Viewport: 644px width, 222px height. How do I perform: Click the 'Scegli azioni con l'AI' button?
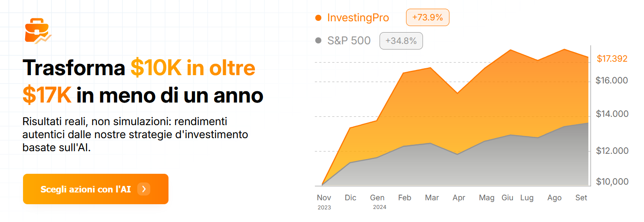pos(96,189)
